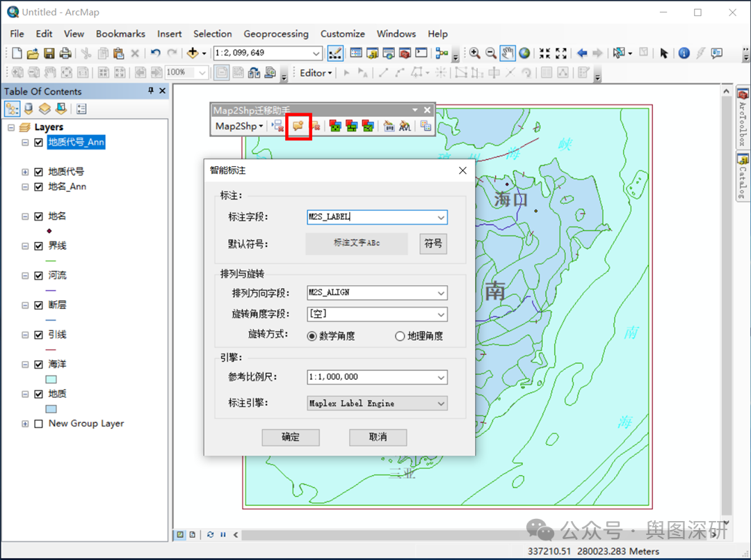Click the Zoom In magnifier tool

(475, 53)
